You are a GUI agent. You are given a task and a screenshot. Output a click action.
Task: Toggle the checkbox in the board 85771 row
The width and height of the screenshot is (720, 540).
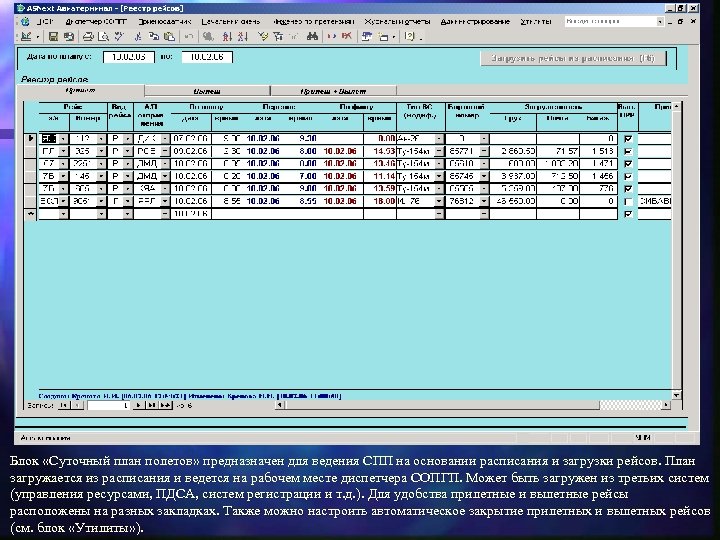click(x=628, y=151)
